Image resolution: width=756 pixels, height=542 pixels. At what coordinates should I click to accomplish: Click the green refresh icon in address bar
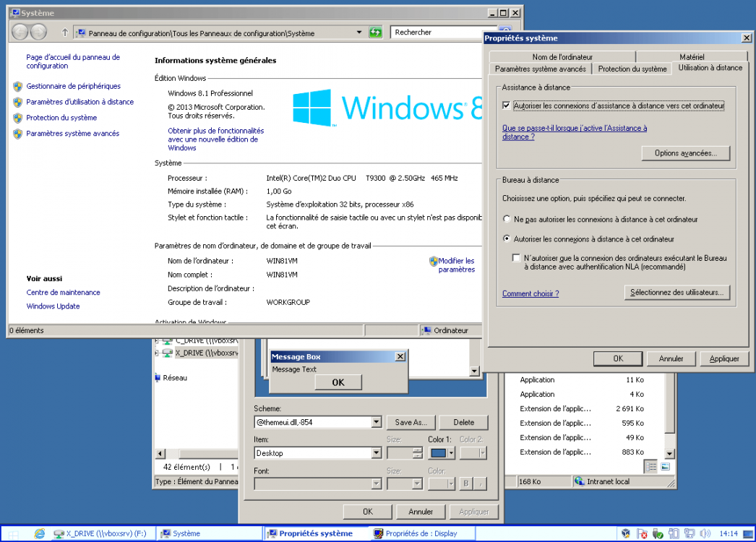coord(375,33)
